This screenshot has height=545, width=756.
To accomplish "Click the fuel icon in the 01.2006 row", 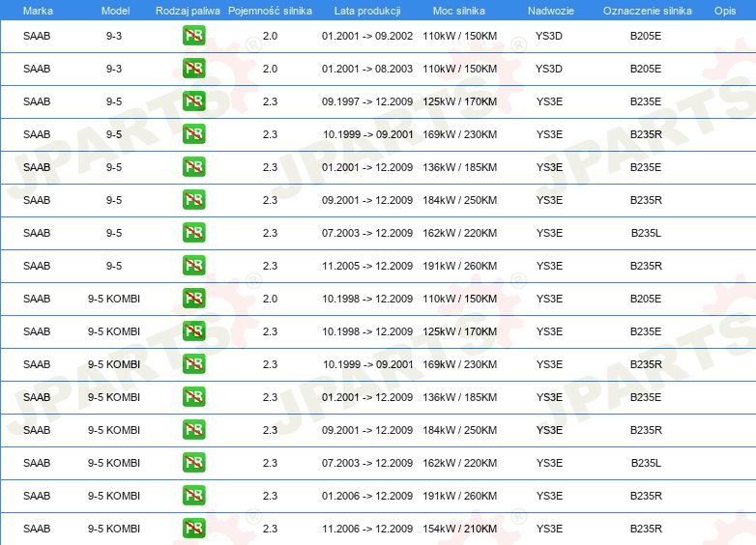I will coord(193,496).
